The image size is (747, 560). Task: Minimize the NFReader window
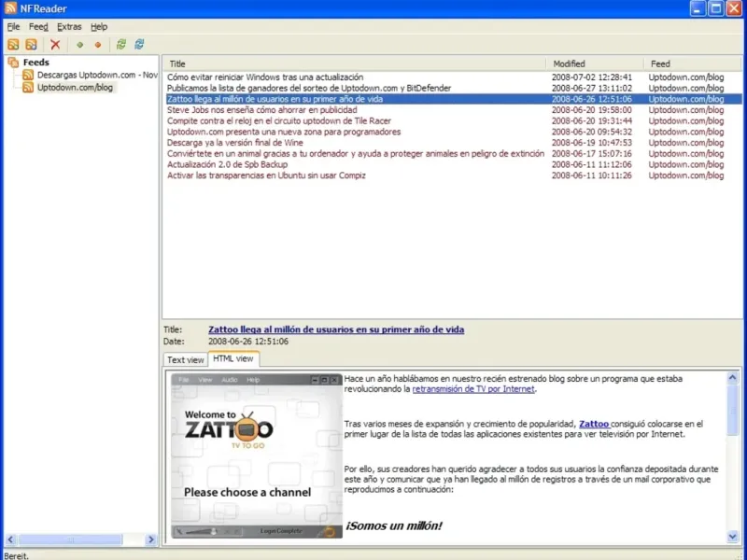click(x=698, y=8)
